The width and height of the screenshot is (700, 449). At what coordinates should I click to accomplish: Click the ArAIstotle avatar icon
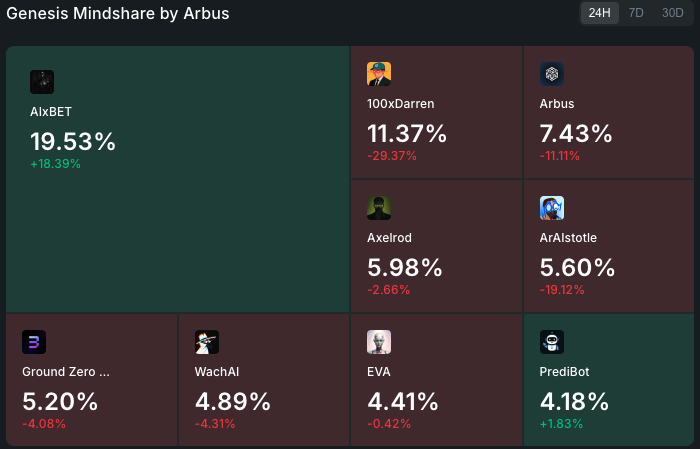[x=552, y=208]
